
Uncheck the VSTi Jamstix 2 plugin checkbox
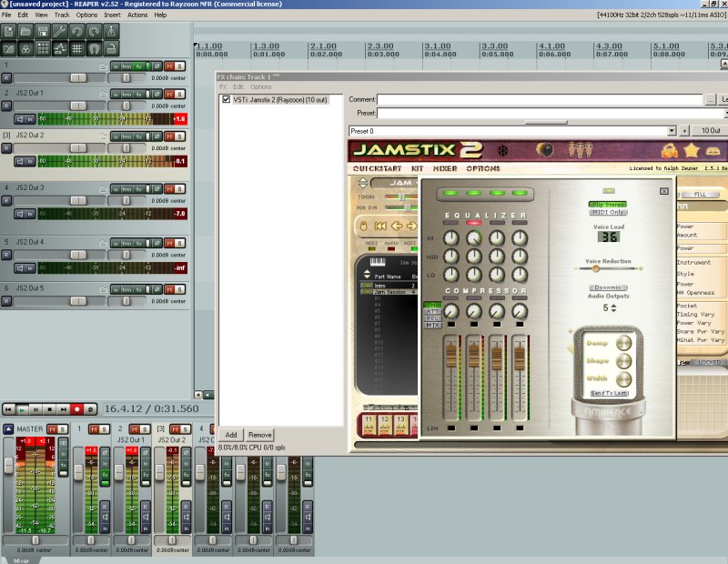[x=227, y=99]
